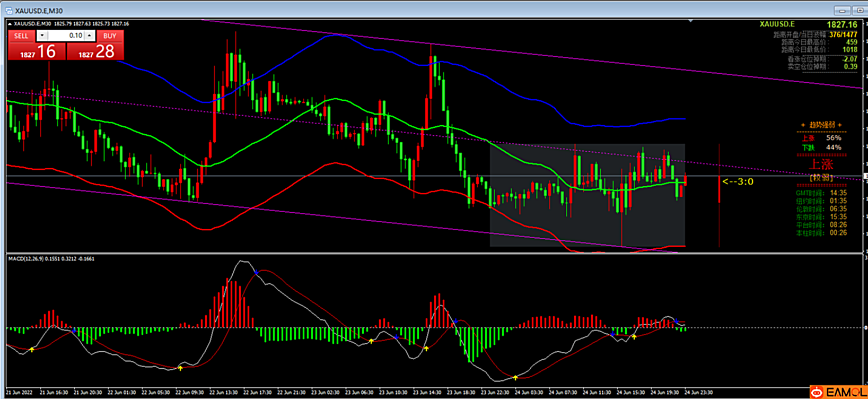Decrease lot volume with the down arrow
The width and height of the screenshot is (868, 399).
pyautogui.click(x=42, y=36)
